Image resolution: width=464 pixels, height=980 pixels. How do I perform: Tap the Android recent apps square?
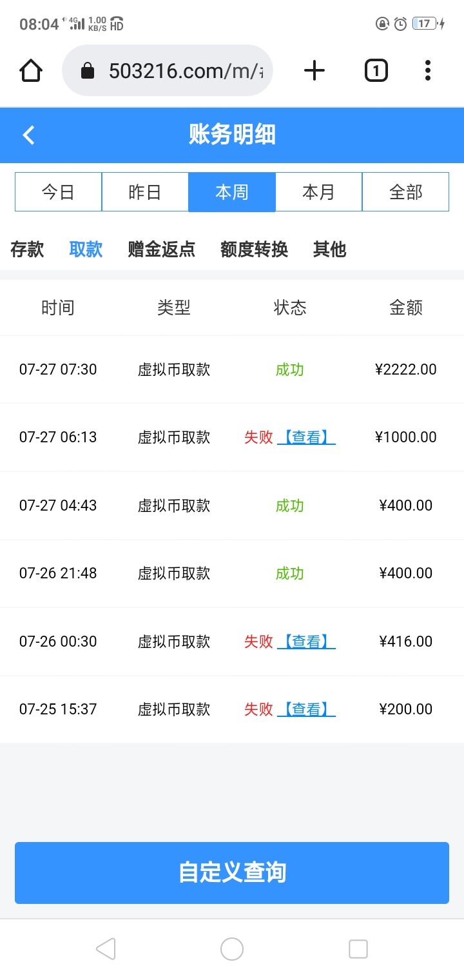tap(358, 949)
